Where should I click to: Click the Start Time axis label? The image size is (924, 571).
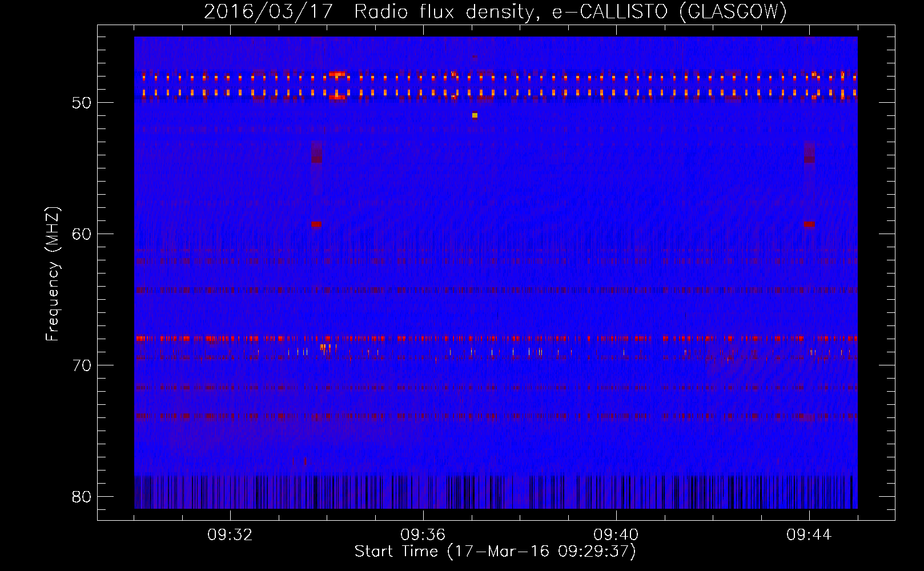coord(495,552)
